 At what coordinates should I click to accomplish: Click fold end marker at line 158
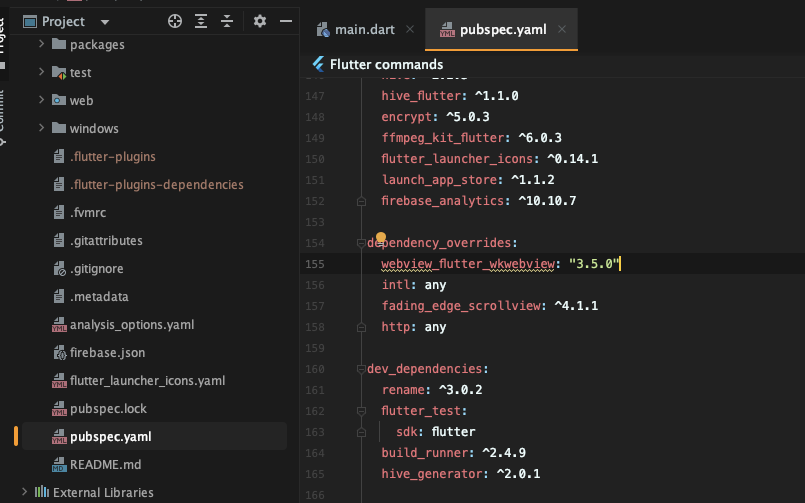pyautogui.click(x=361, y=327)
